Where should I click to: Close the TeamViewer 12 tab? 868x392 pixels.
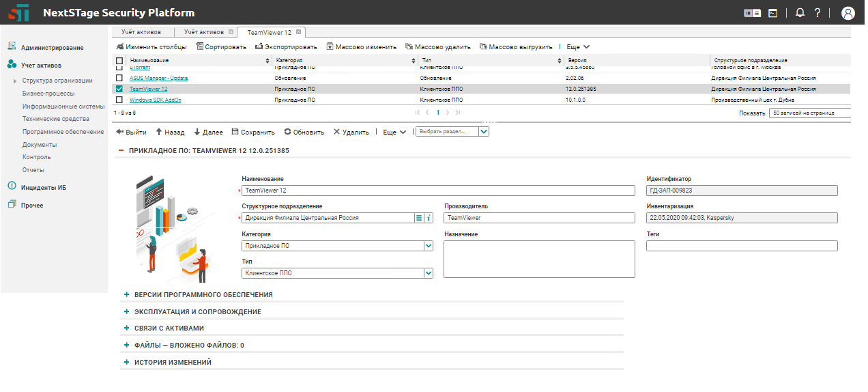pyautogui.click(x=299, y=32)
